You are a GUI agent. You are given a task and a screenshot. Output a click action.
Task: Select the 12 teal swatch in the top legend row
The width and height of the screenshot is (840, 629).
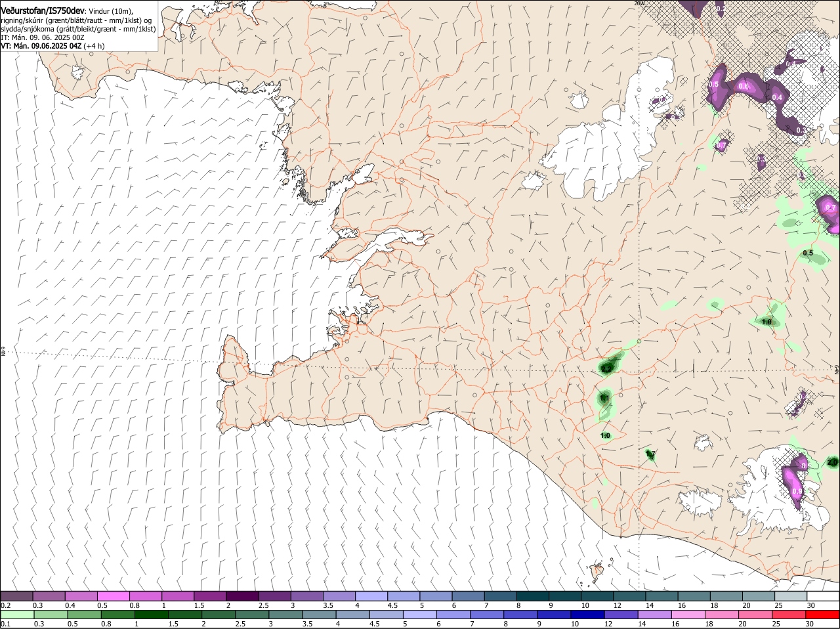[629, 596]
